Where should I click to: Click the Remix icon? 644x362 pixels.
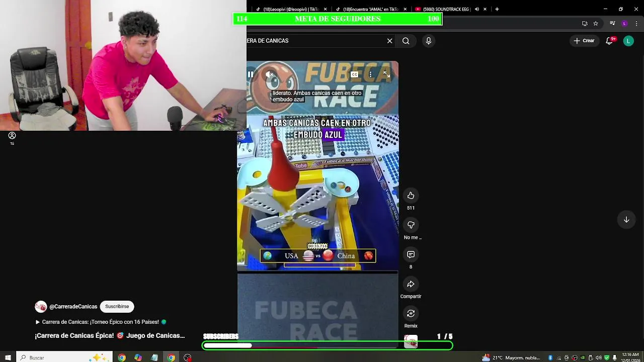[411, 313]
